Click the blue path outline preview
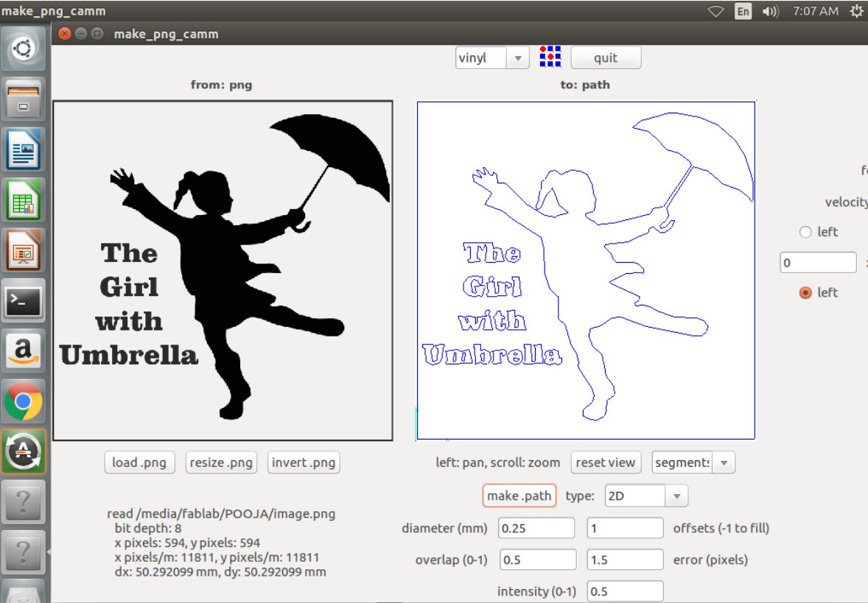 [586, 270]
